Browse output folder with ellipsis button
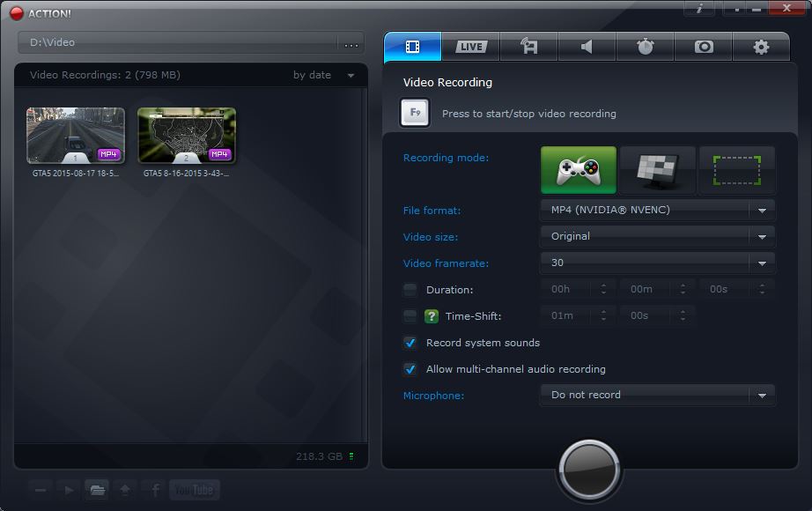 351,43
